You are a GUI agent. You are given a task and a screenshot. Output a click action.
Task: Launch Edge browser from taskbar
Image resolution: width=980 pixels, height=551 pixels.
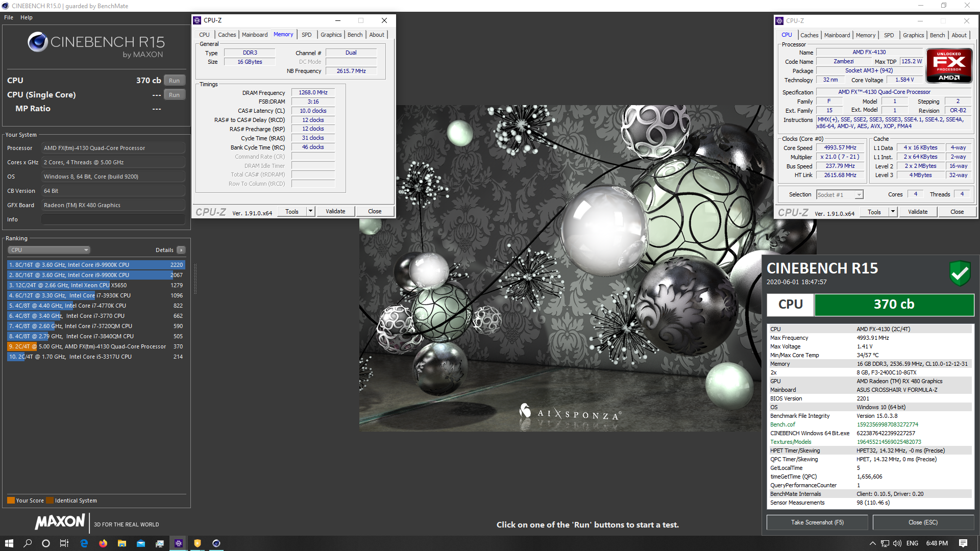pyautogui.click(x=84, y=543)
